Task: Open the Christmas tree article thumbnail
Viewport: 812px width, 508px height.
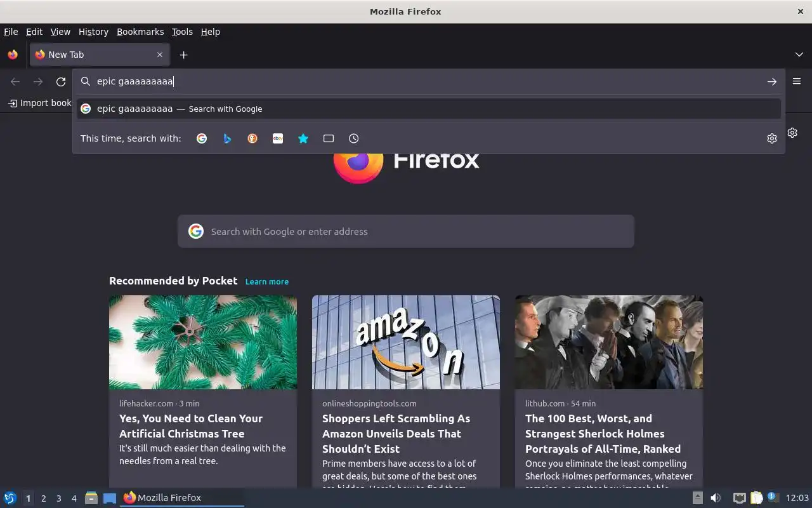Action: (203, 342)
